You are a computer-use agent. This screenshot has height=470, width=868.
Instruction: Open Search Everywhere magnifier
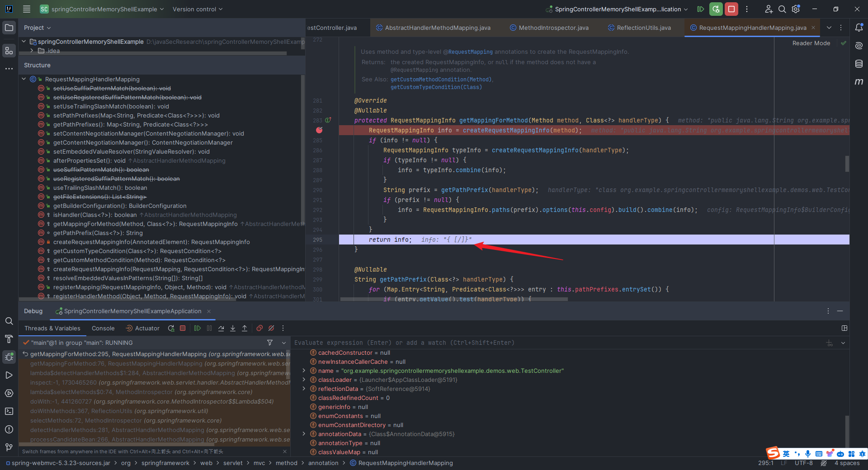782,9
